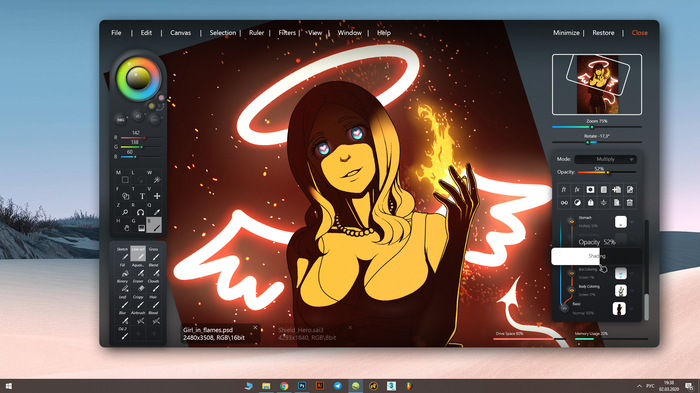Click the delete layer trash icon
Image resolution: width=700 pixels, height=393 pixels.
[629, 203]
